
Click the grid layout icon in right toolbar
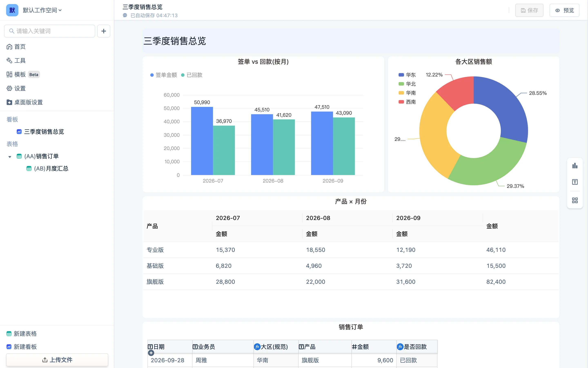pyautogui.click(x=575, y=200)
